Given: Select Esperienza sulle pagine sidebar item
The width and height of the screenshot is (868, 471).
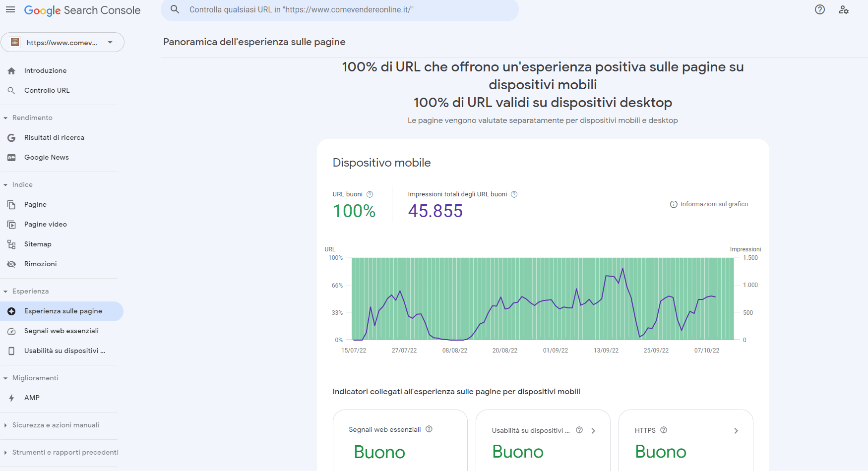Looking at the screenshot, I should 62,311.
